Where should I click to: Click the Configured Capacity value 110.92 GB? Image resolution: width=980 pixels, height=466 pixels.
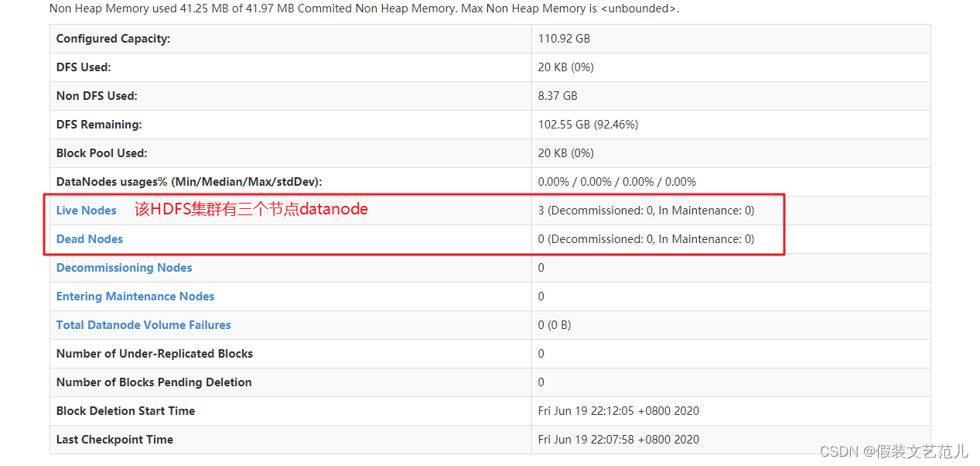[564, 39]
